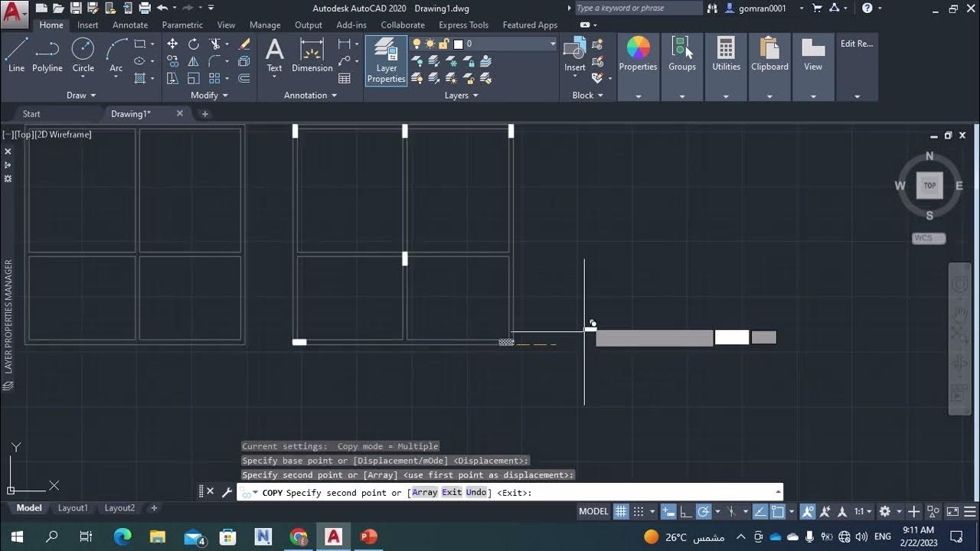This screenshot has height=551, width=980.
Task: Click the Plot printer icon
Action: tap(144, 8)
